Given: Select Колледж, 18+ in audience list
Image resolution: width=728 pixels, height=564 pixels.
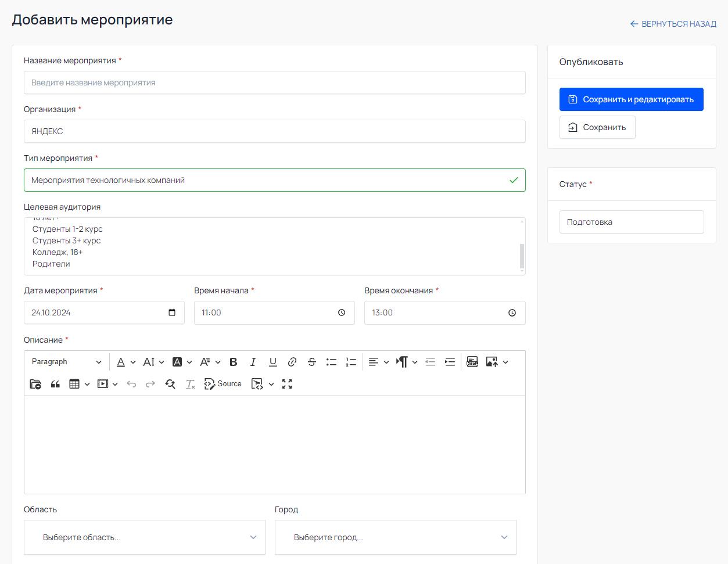Looking at the screenshot, I should click(58, 252).
